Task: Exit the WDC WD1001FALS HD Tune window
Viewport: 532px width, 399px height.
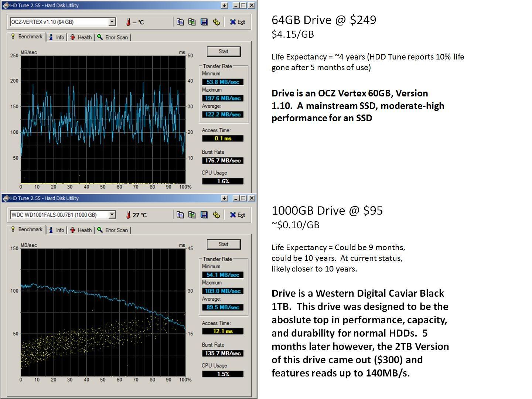Action: coord(238,215)
